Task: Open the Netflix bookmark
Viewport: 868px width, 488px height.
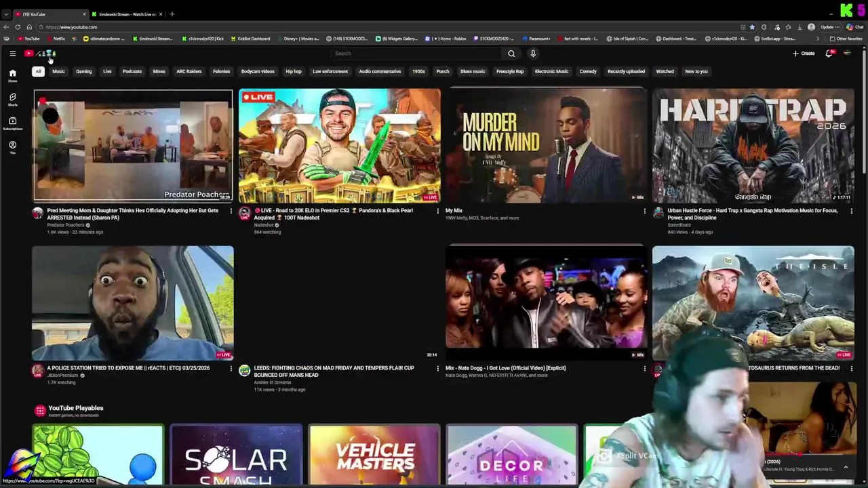Action: pos(56,39)
